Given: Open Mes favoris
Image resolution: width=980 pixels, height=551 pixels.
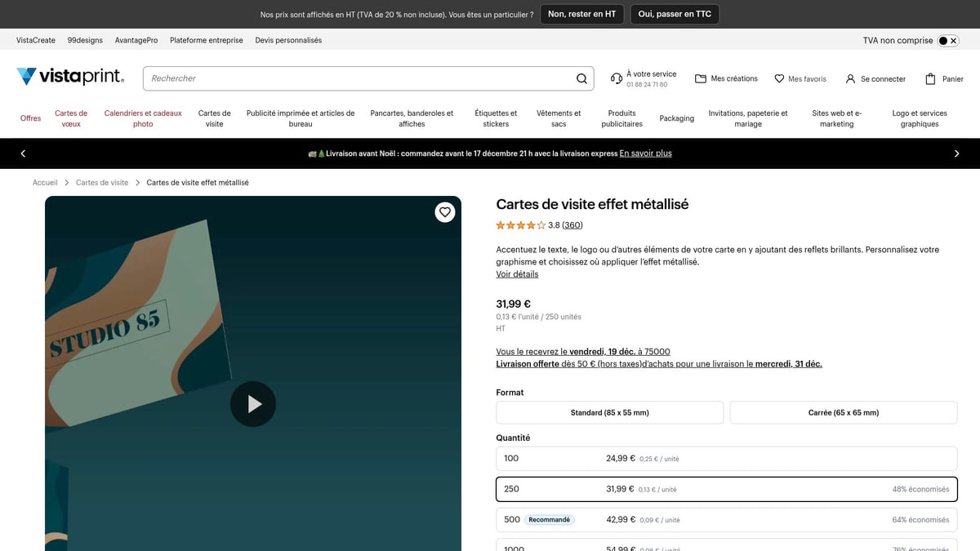Looking at the screenshot, I should (800, 78).
